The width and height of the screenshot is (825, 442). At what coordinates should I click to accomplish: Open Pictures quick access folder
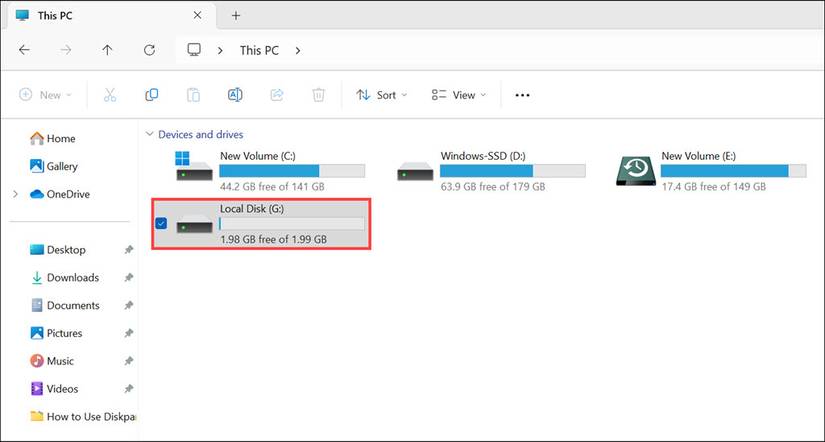click(x=56, y=334)
